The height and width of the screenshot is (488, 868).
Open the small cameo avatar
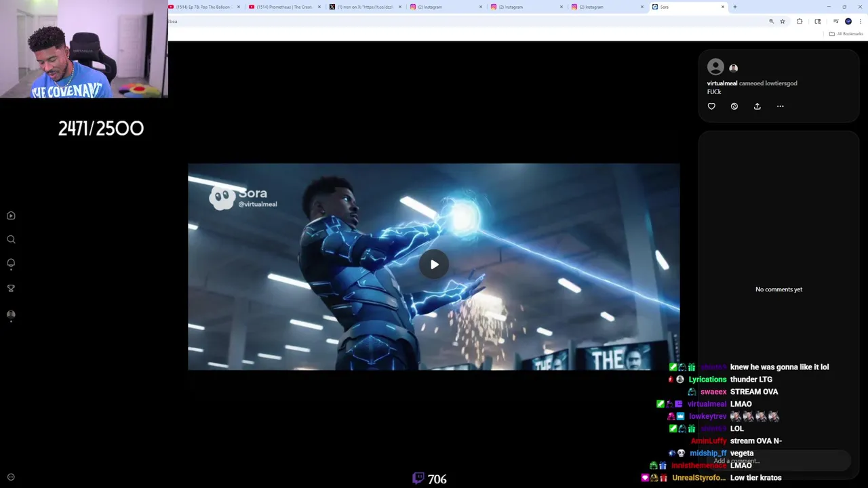(x=733, y=68)
